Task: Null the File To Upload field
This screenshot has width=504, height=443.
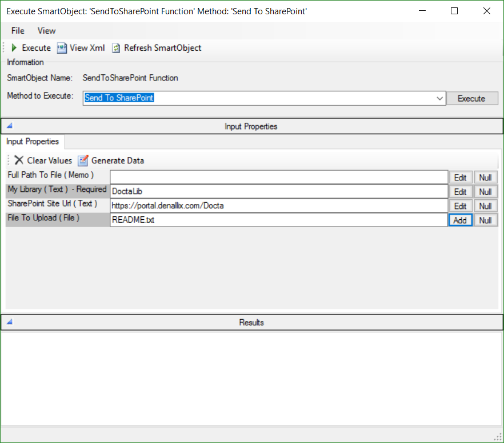Action: 485,220
